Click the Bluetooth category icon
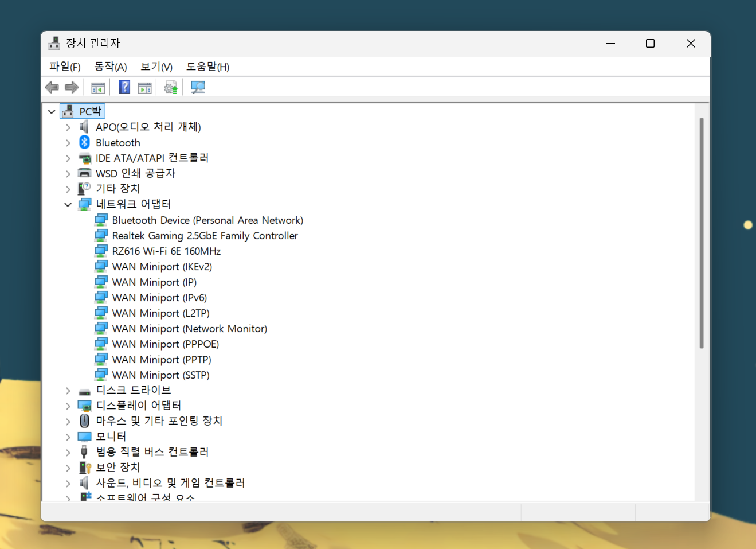Image resolution: width=756 pixels, height=549 pixels. pyautogui.click(x=85, y=142)
